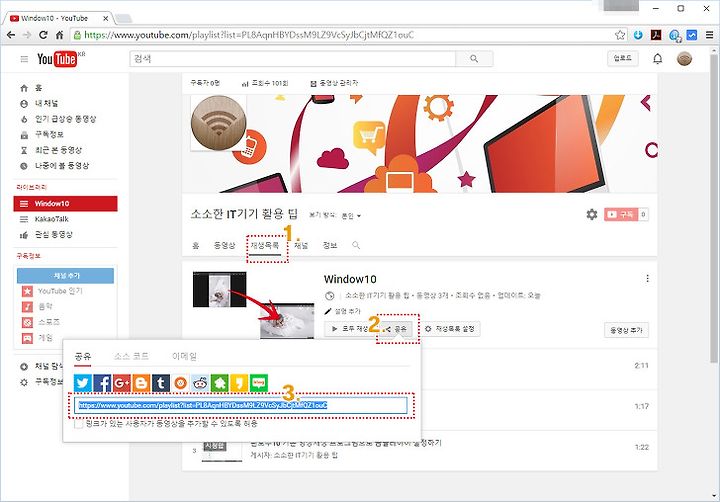Screen dimensions: 720x502
Task: Click the browser back arrow
Action: pyautogui.click(x=11, y=35)
